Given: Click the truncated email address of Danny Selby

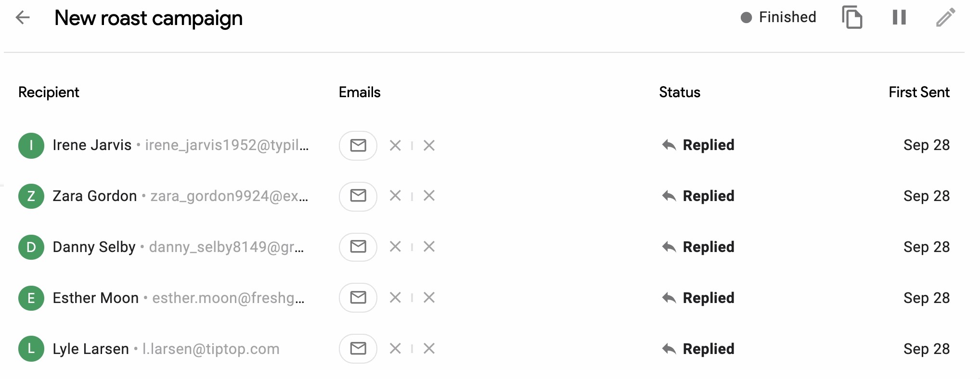Looking at the screenshot, I should pos(226,247).
